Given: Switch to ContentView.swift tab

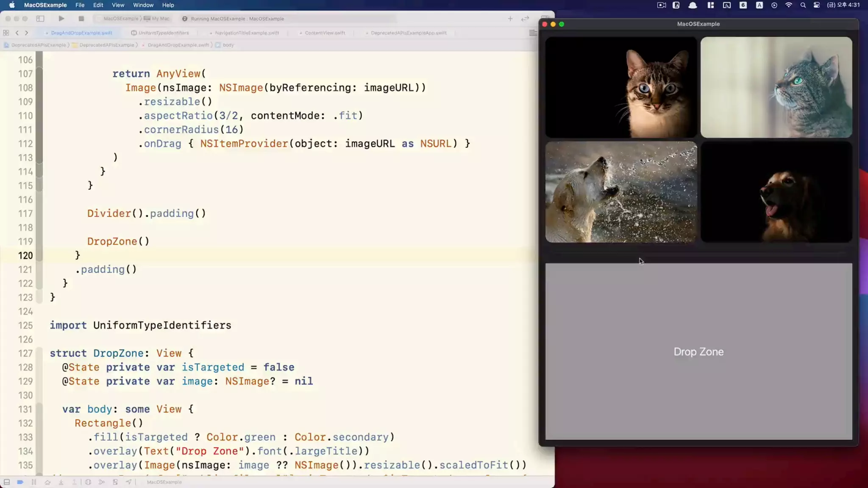Looking at the screenshot, I should coord(325,33).
